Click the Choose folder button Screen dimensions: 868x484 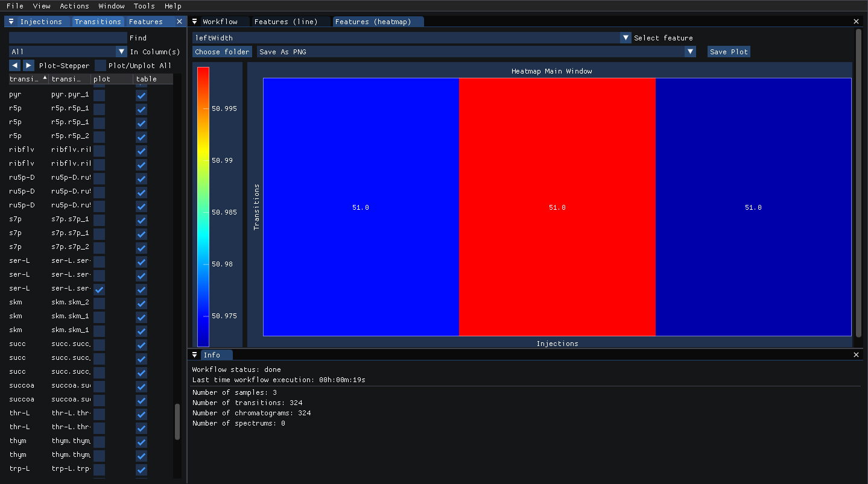[222, 52]
